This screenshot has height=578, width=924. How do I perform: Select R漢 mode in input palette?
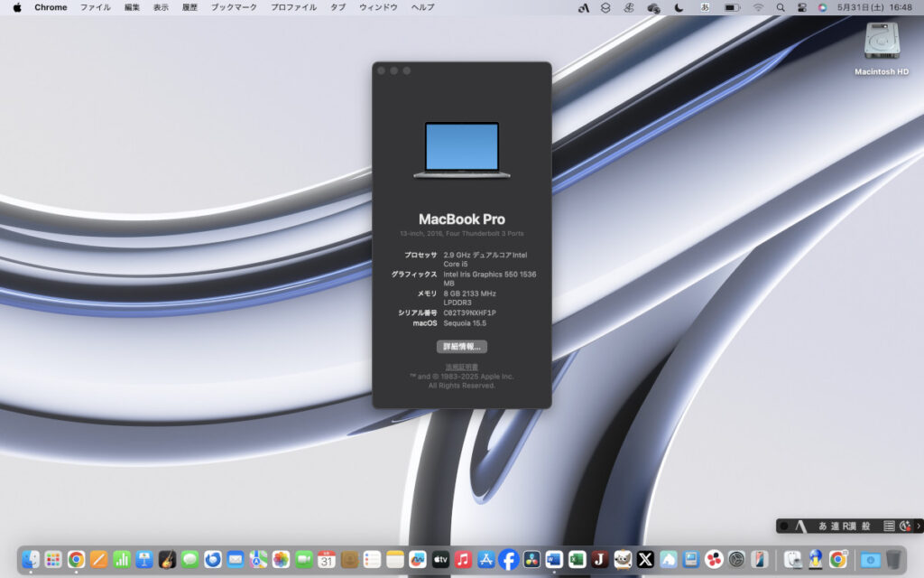[849, 526]
